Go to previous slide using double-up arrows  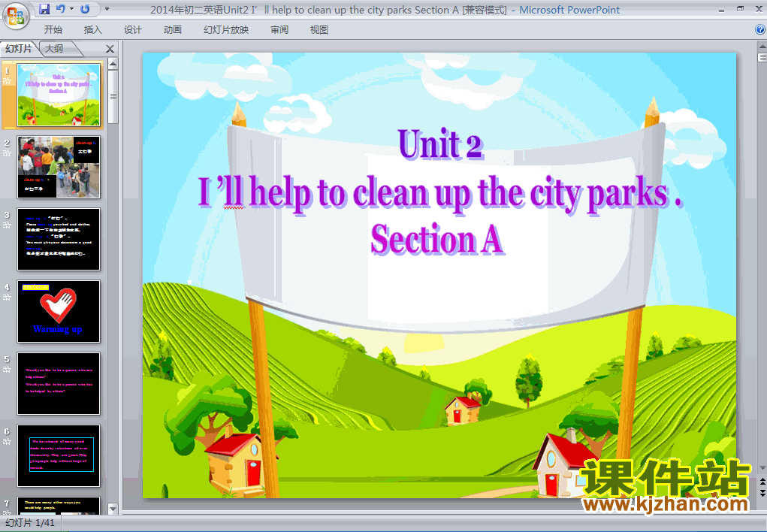coord(762,482)
